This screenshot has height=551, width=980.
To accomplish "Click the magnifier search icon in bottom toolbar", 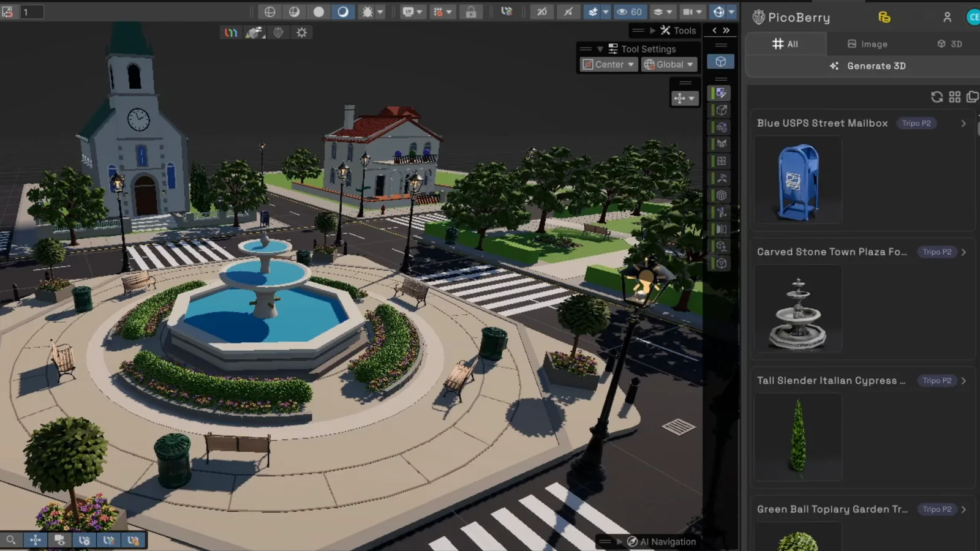I will (11, 540).
